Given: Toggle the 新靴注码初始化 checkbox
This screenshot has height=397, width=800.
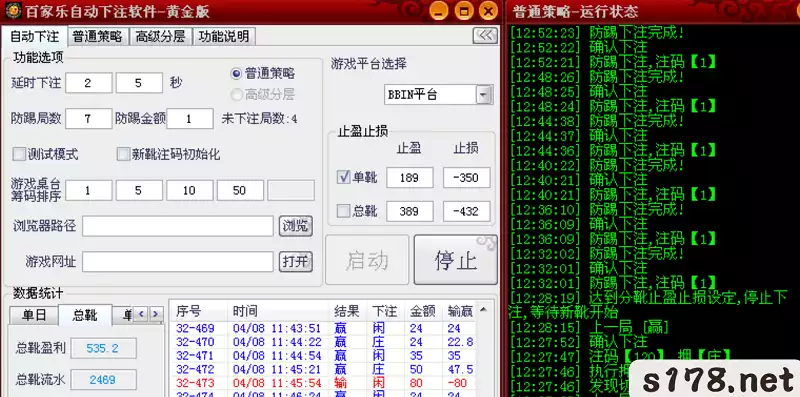Looking at the screenshot, I should coord(123,154).
